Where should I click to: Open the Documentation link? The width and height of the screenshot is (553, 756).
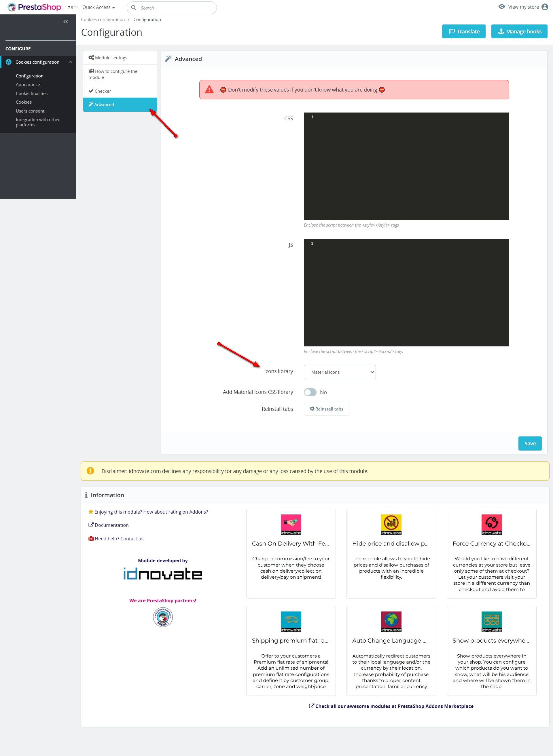pos(111,525)
